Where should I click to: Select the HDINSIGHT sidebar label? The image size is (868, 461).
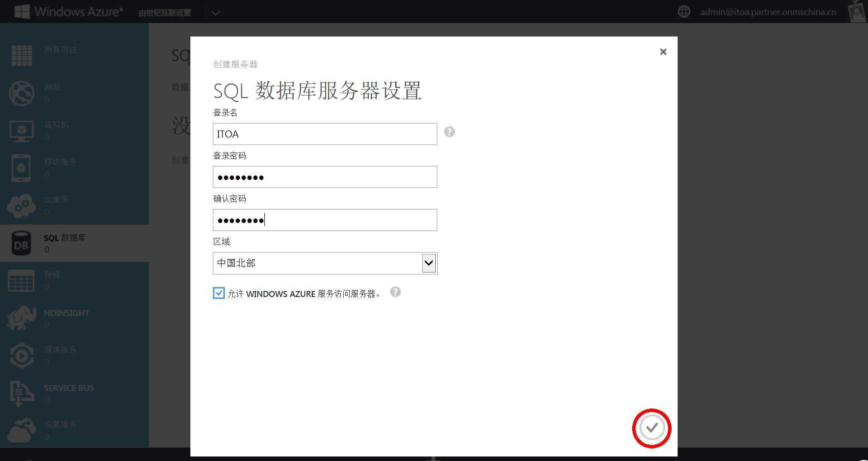[66, 313]
